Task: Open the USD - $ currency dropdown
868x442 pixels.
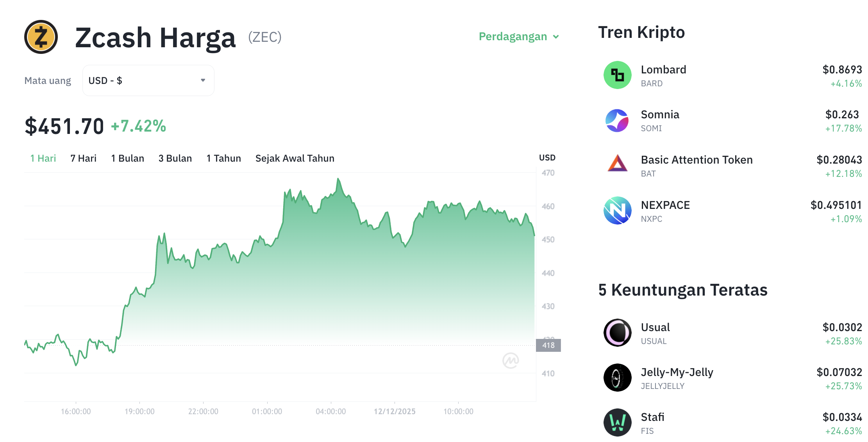Action: click(148, 80)
